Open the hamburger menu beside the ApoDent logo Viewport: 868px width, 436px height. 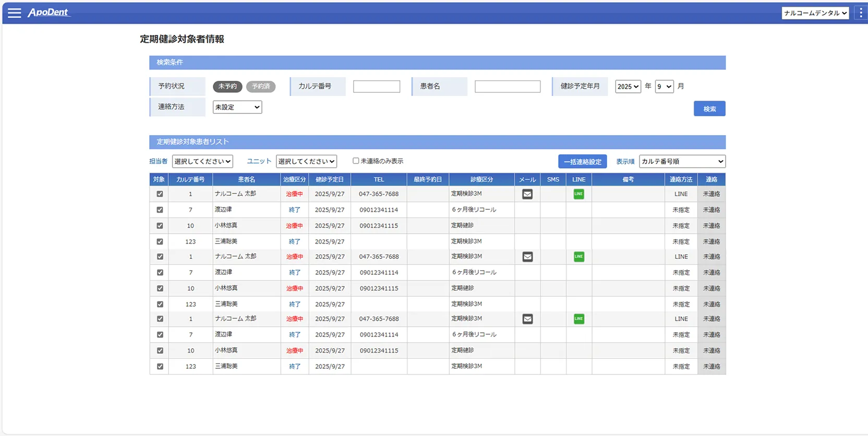click(14, 13)
